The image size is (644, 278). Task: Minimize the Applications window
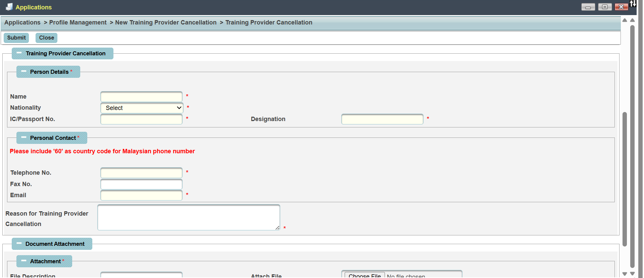tap(588, 7)
